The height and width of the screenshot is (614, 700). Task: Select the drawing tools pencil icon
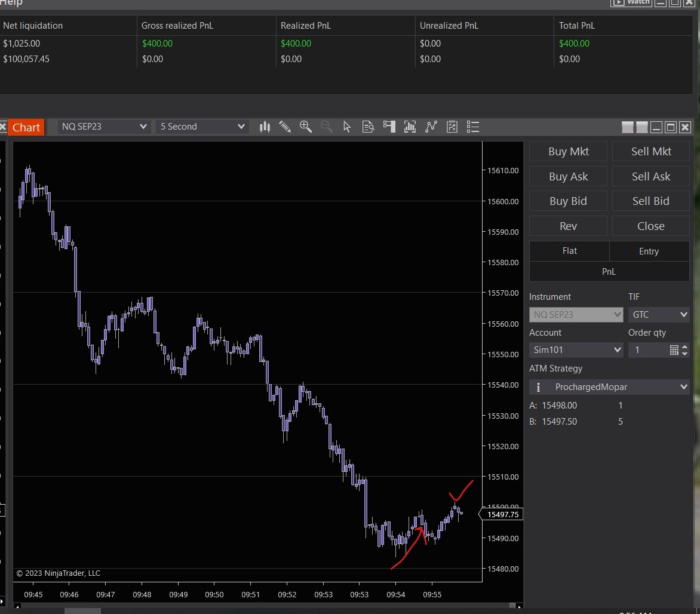pos(285,127)
